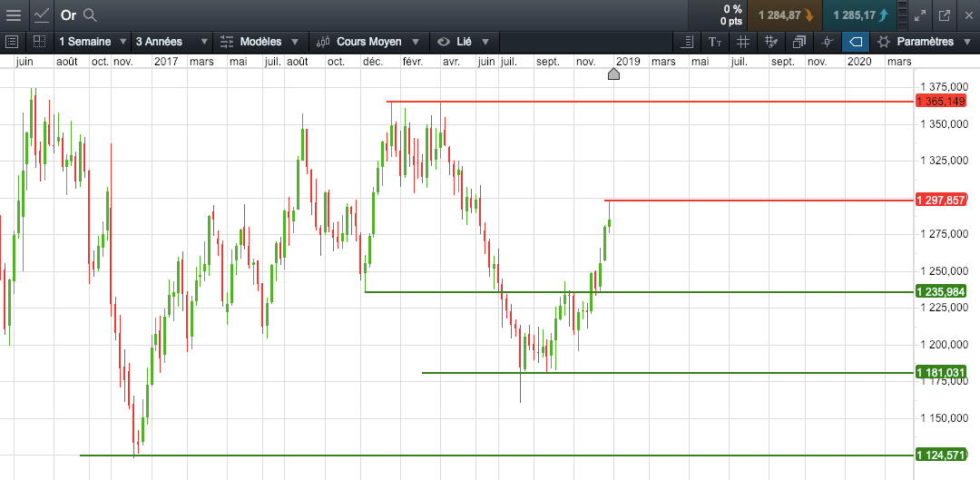Click the orange sell price 1 284,87
The height and width of the screenshot is (480, 980).
pyautogui.click(x=786, y=15)
